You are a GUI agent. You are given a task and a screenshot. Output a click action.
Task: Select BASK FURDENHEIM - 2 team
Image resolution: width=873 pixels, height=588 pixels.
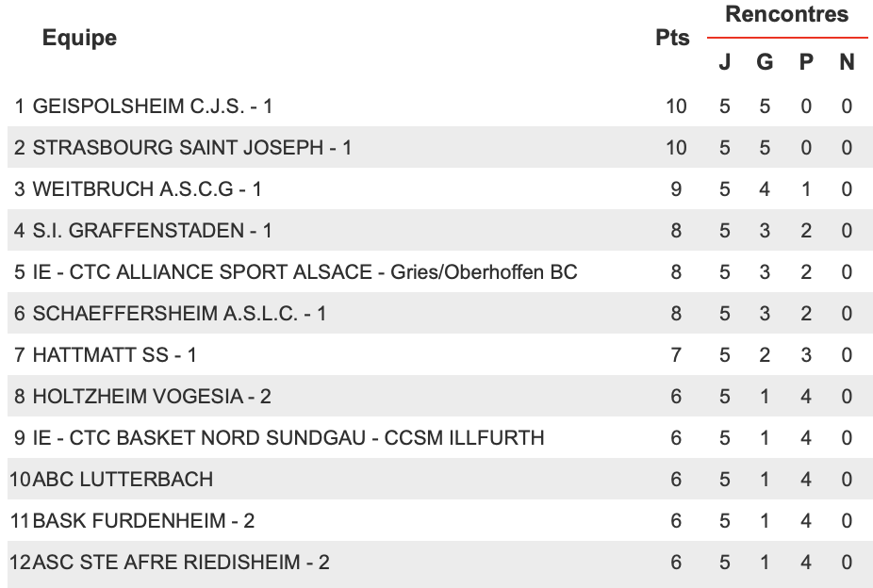[x=143, y=521]
